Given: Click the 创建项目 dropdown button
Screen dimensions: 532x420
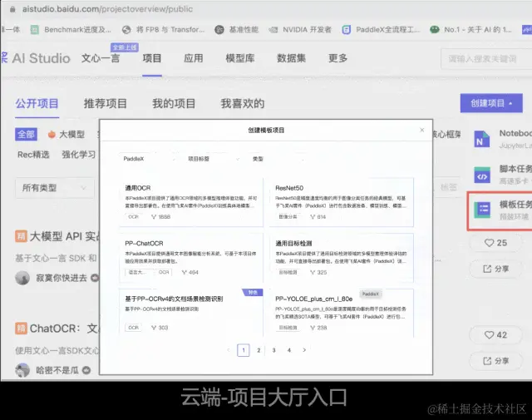Looking at the screenshot, I should click(x=491, y=103).
